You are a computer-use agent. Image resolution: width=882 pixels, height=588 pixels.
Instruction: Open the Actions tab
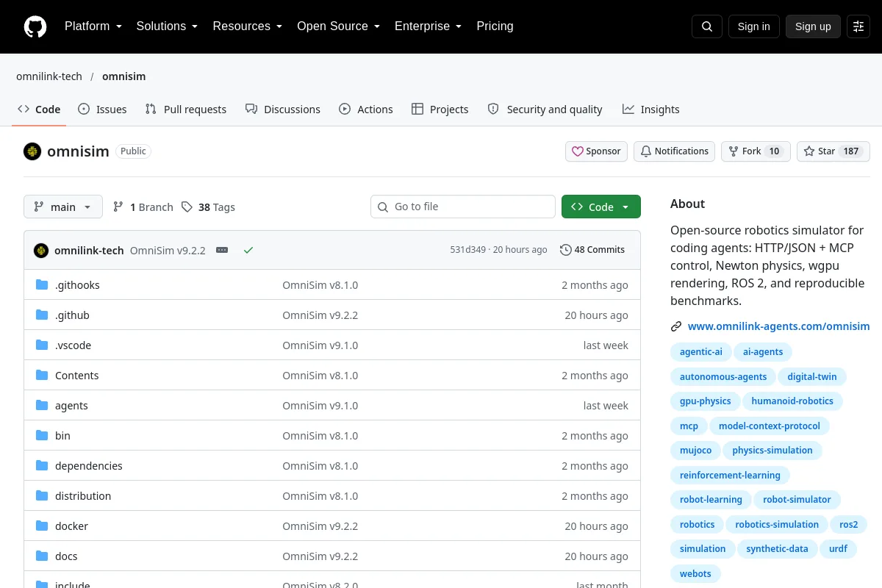(366, 110)
